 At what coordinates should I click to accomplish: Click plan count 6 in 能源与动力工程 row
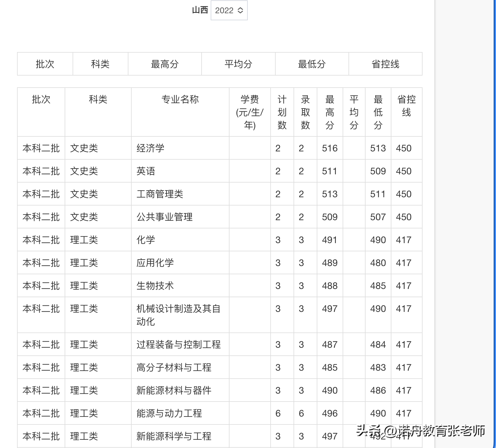click(278, 413)
